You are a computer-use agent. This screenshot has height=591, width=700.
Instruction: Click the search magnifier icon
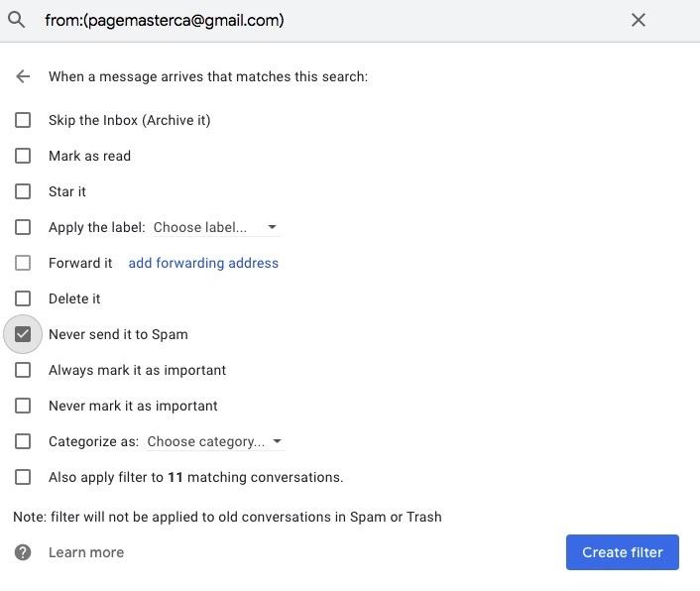pos(17,20)
